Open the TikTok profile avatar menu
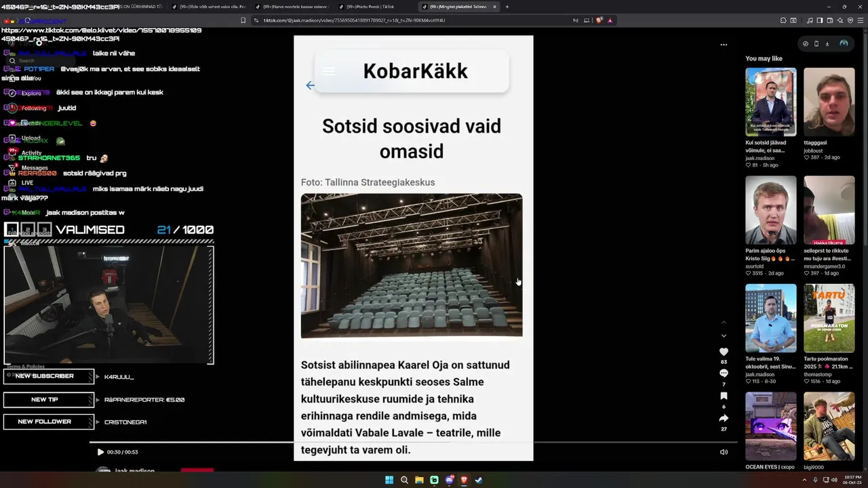This screenshot has height=488, width=868. click(x=844, y=43)
